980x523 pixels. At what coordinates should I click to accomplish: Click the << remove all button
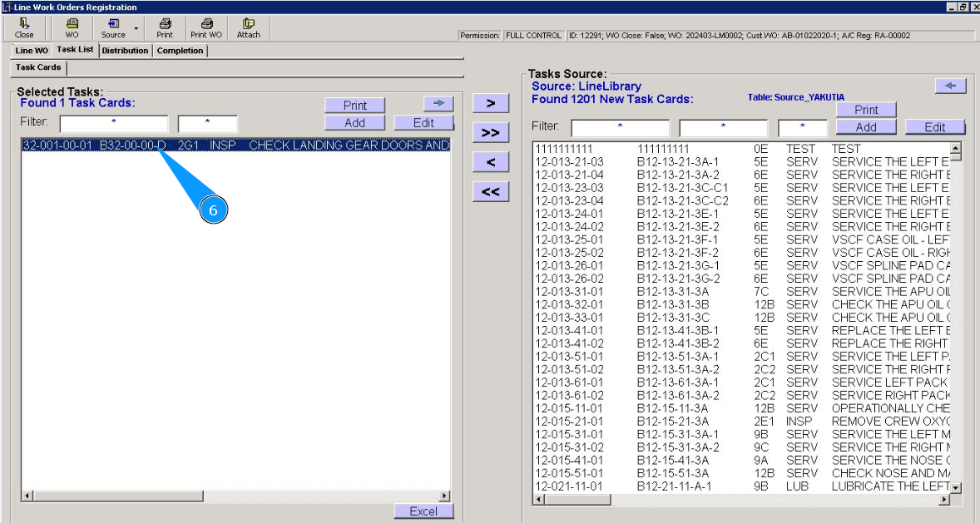tap(491, 192)
